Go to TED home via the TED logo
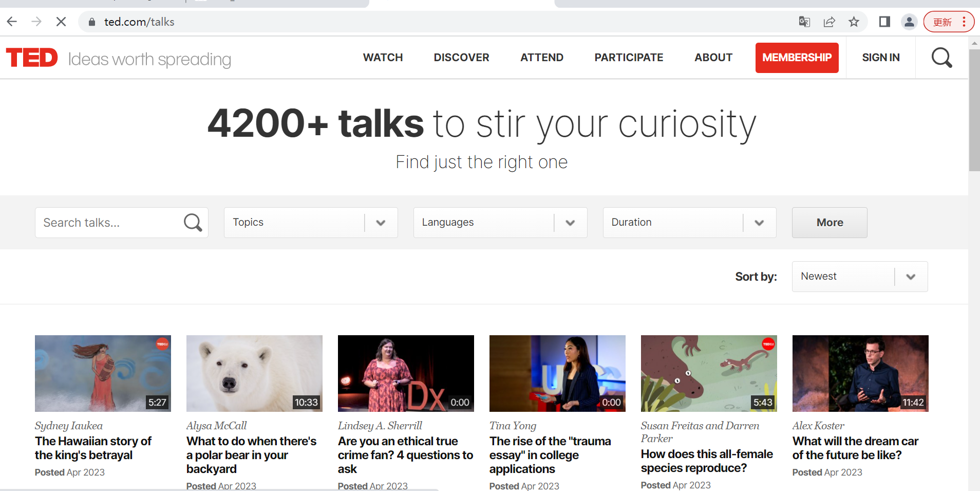980x491 pixels. pyautogui.click(x=32, y=58)
